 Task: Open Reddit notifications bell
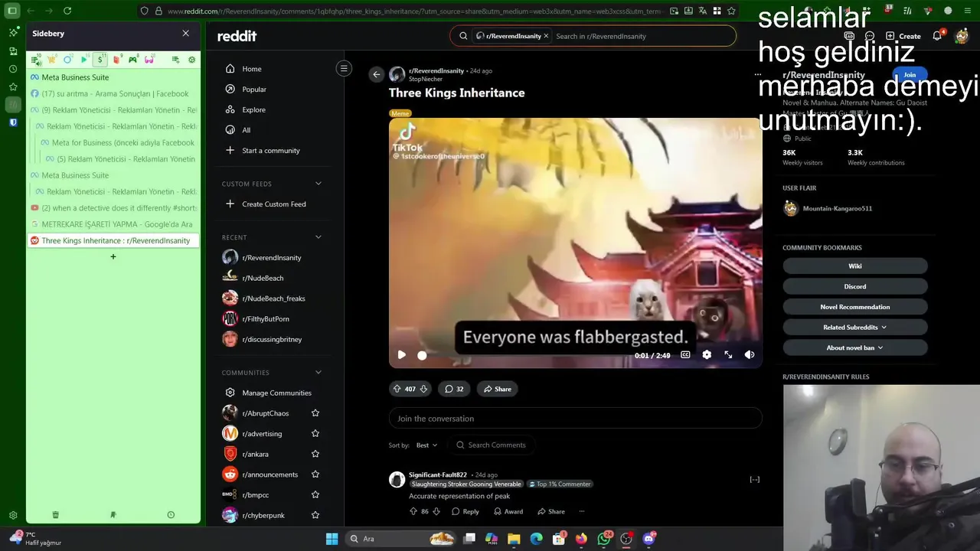click(x=937, y=36)
